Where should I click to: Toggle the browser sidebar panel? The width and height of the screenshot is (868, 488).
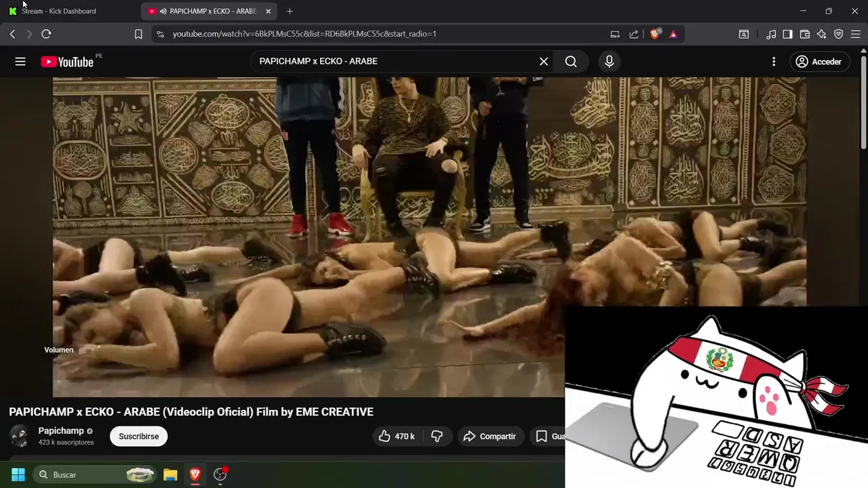point(788,34)
